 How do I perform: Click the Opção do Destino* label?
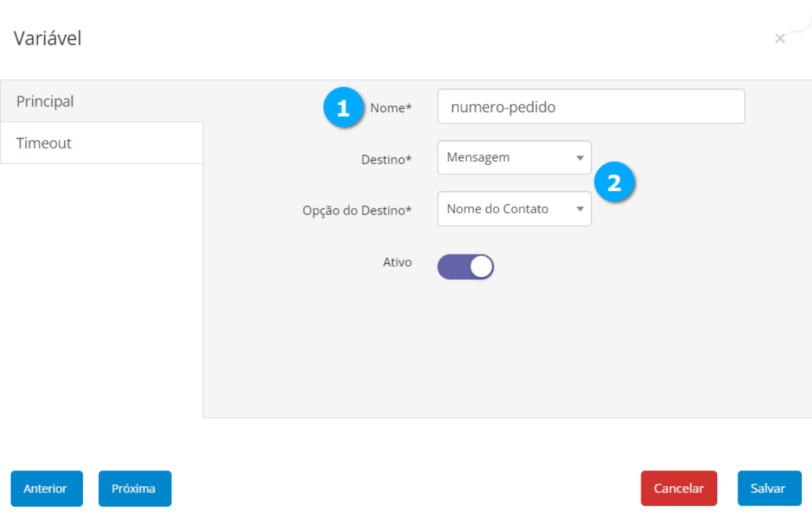(x=357, y=210)
